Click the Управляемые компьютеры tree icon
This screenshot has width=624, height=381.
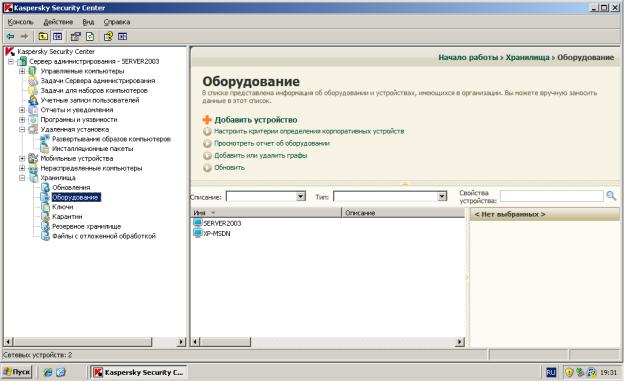(x=33, y=71)
